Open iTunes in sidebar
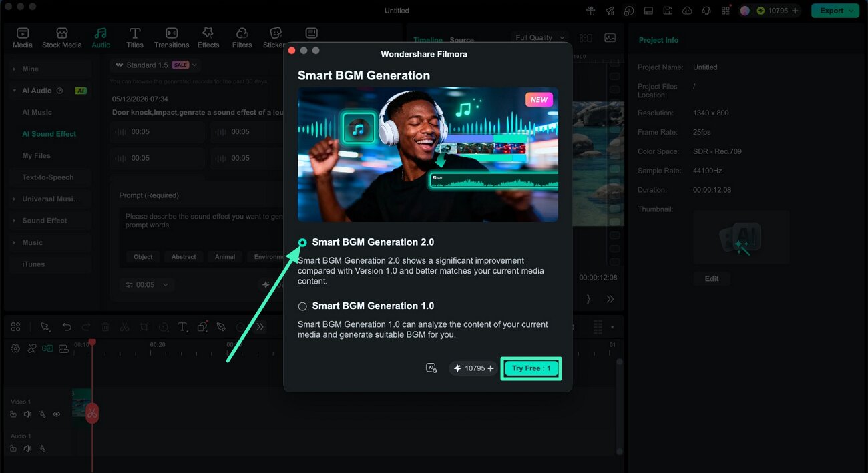 point(33,264)
